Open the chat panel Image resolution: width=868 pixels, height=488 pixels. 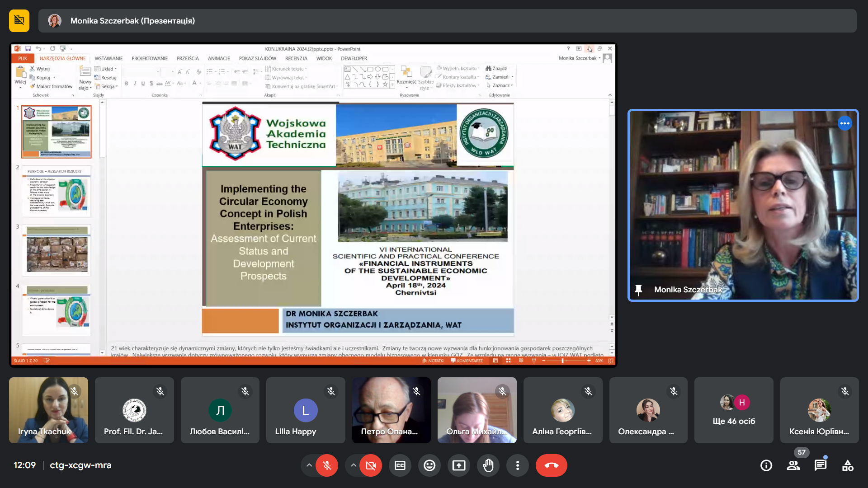pyautogui.click(x=820, y=465)
